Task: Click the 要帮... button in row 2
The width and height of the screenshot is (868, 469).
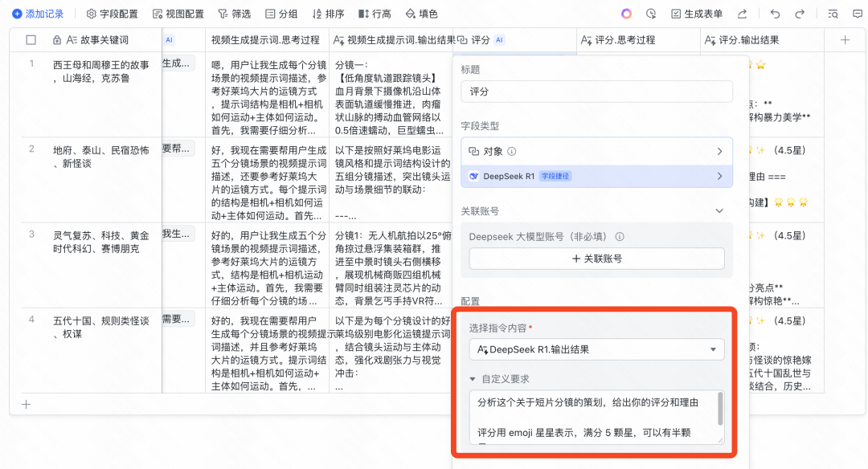Action: [178, 149]
